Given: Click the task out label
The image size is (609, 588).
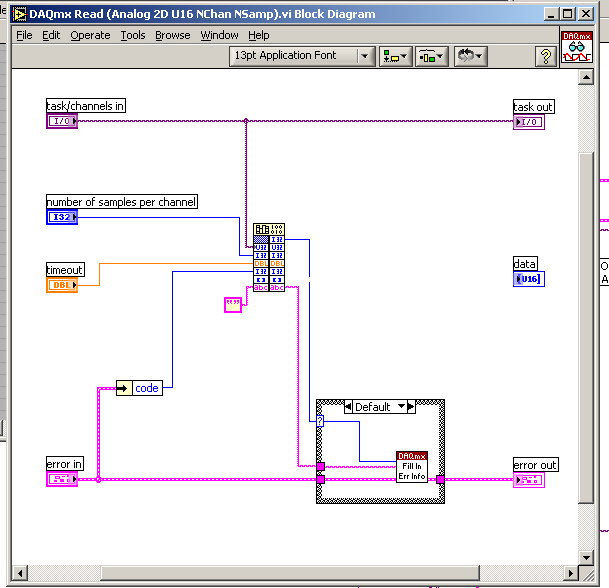Looking at the screenshot, I should pos(533,106).
